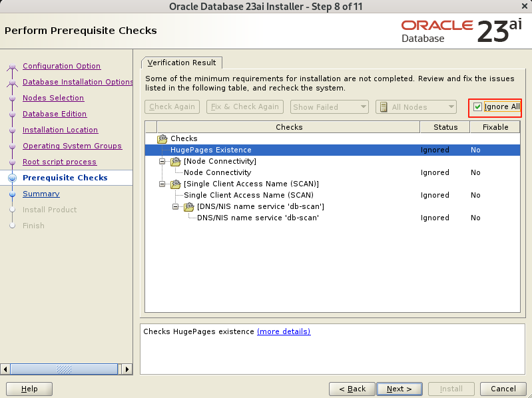Click Ignored status of Node Connectivity
This screenshot has height=398, width=532.
(x=435, y=173)
